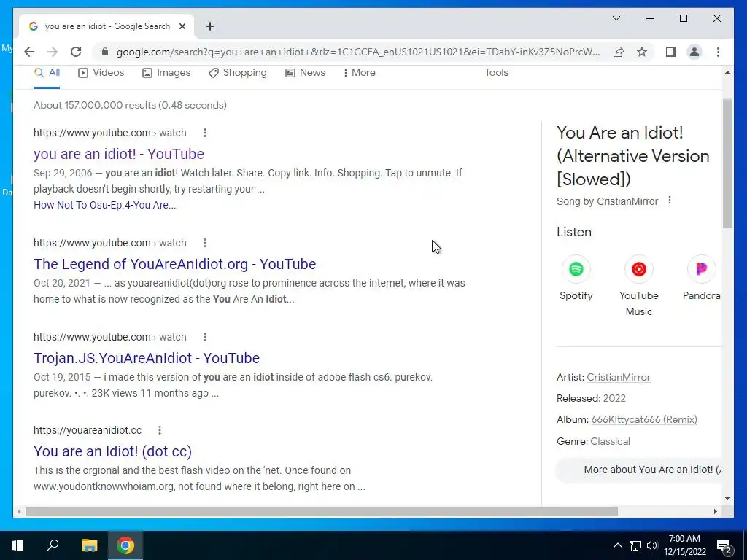
Task: View site info via the padlock icon
Action: (x=105, y=52)
